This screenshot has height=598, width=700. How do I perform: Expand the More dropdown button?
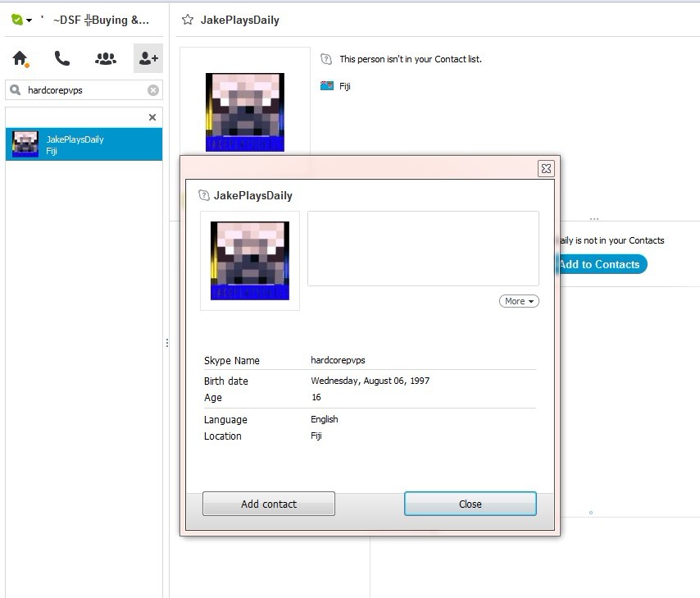point(519,301)
